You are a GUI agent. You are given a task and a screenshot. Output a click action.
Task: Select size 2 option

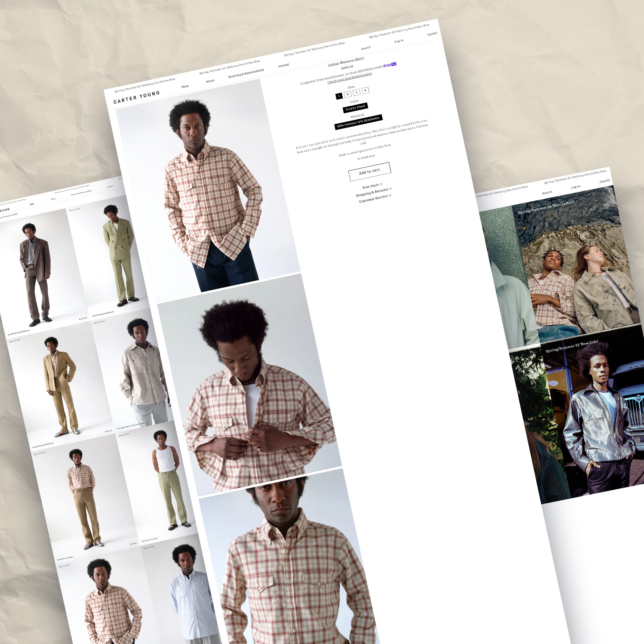tap(347, 94)
